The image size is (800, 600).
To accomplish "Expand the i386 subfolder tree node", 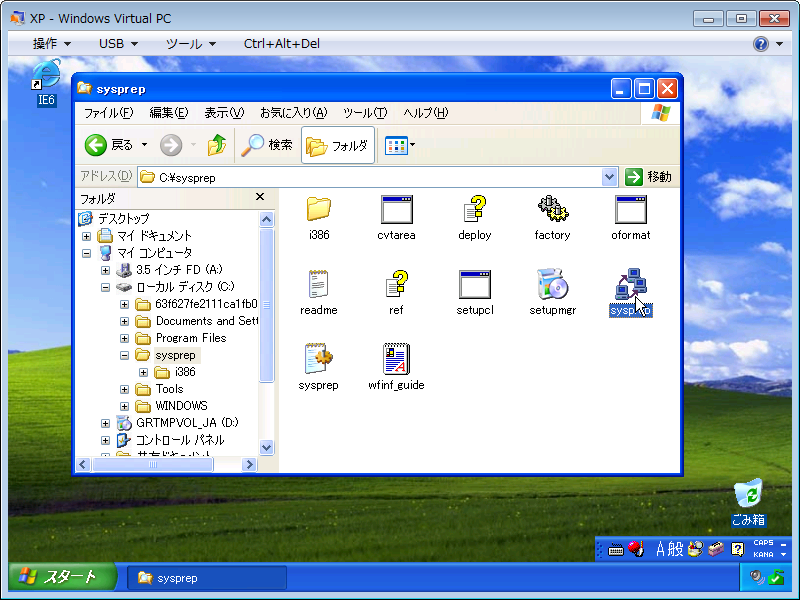I will pos(143,372).
